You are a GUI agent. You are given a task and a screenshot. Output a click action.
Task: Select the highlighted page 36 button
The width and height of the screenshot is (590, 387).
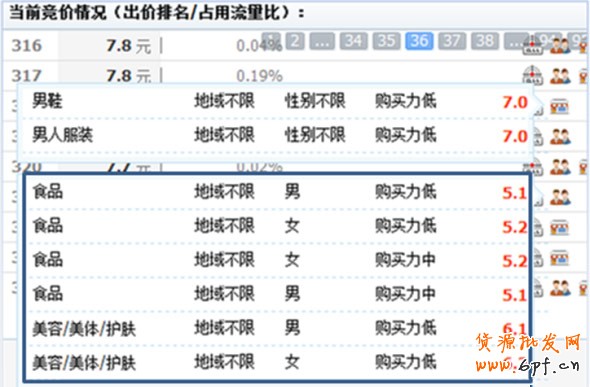click(419, 41)
